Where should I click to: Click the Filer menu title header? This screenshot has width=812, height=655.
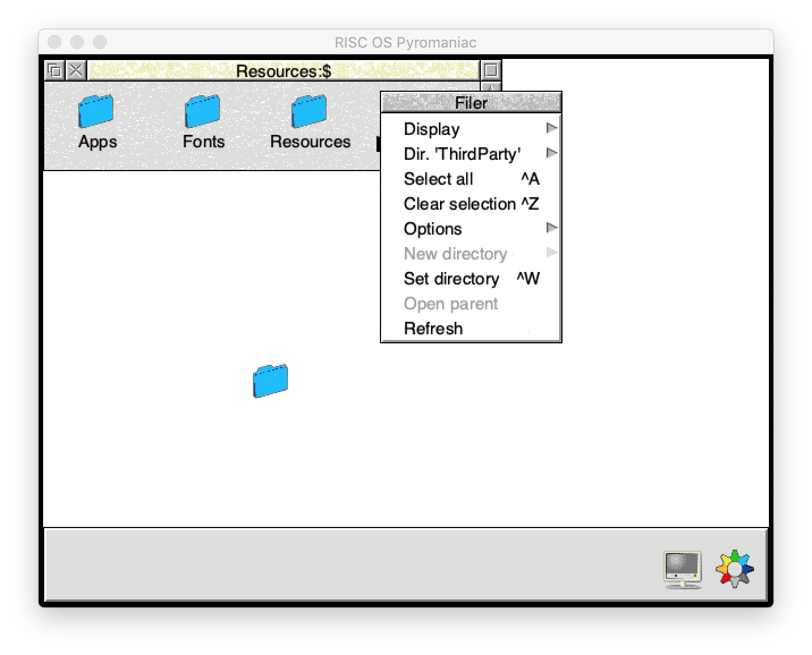point(471,103)
